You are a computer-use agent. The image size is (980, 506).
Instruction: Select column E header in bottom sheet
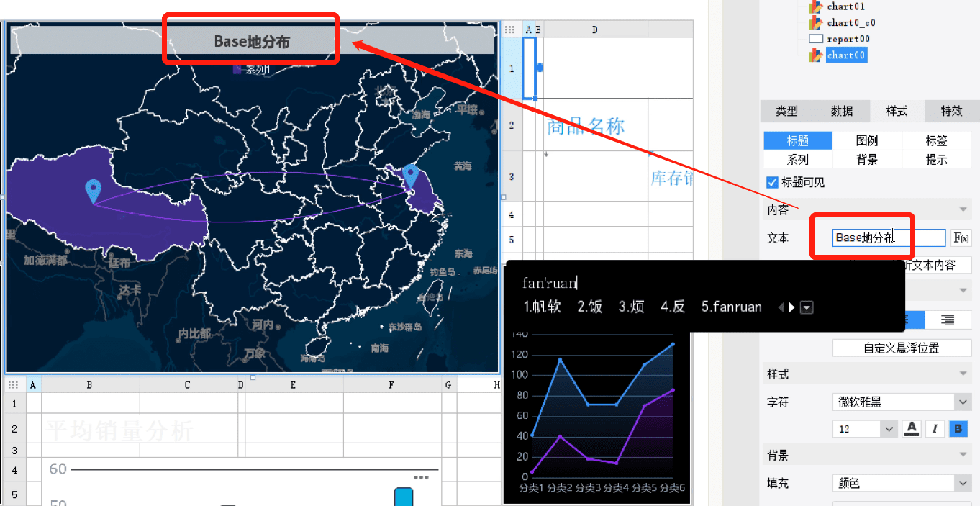pyautogui.click(x=294, y=385)
